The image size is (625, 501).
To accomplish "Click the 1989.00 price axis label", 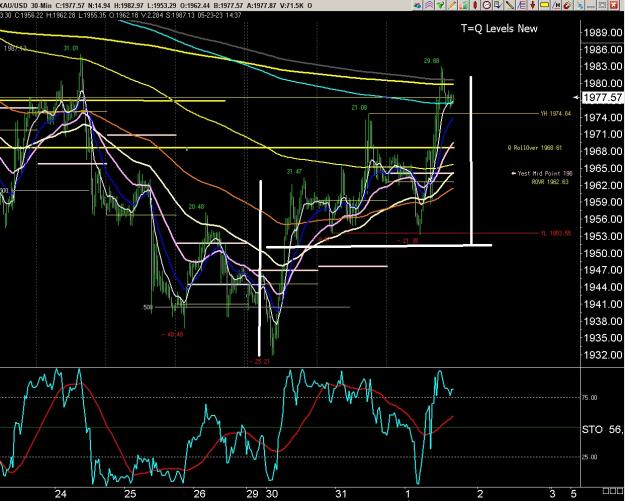I will 603,32.
